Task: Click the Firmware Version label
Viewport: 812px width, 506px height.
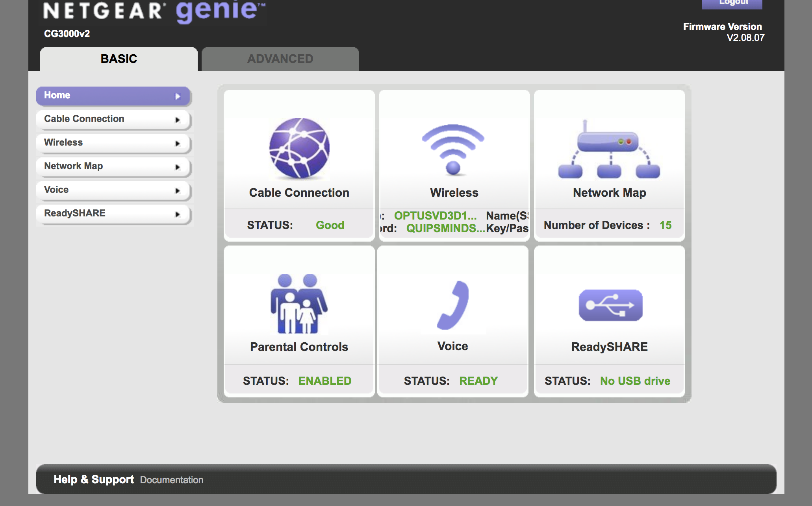Action: click(723, 27)
